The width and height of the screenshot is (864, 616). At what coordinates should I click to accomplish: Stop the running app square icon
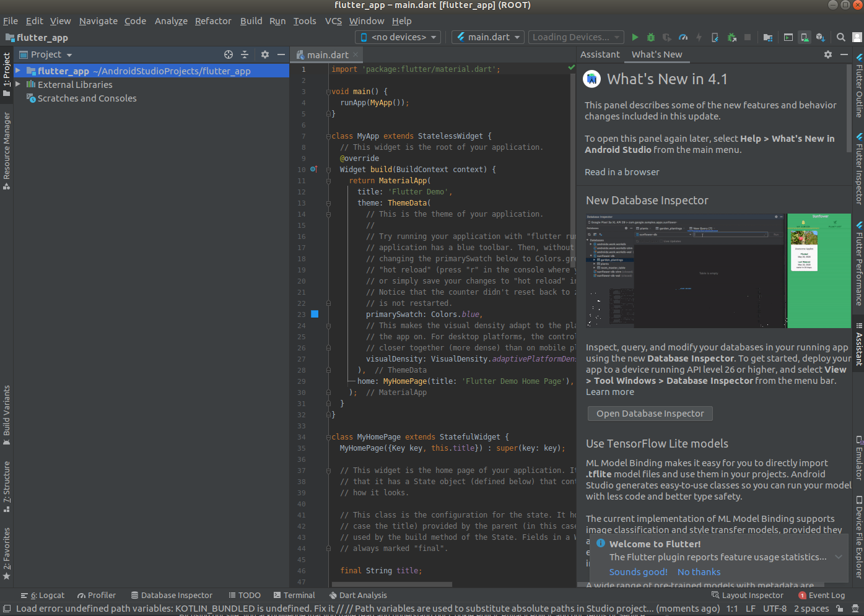pos(748,37)
